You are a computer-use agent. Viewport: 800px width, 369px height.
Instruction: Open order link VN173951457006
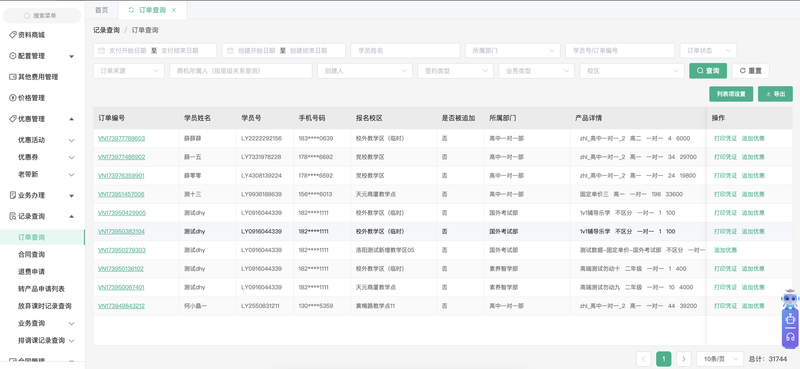[121, 194]
